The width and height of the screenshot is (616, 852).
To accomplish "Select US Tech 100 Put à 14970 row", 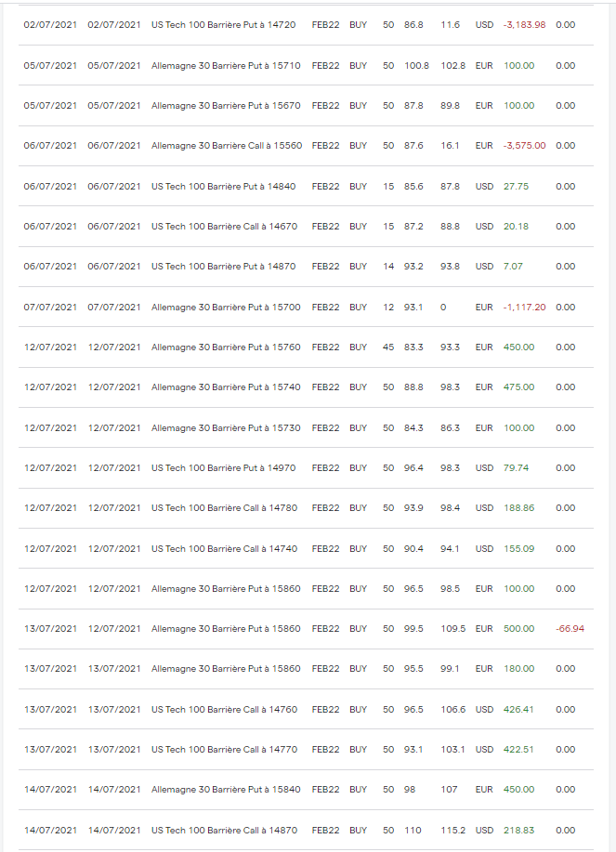I will tap(306, 468).
